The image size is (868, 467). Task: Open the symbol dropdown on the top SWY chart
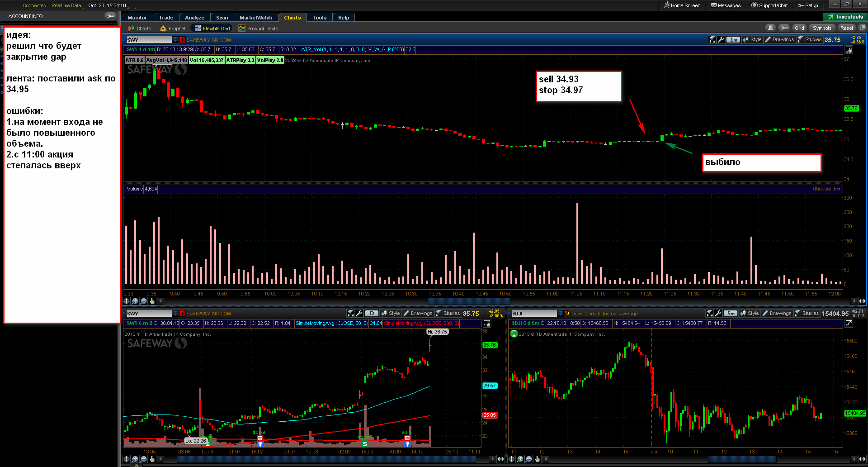pyautogui.click(x=175, y=40)
